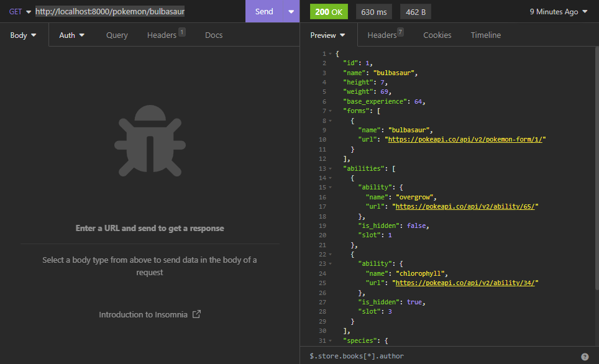Open the GET method dropdown
The height and width of the screenshot is (364, 599).
coord(20,11)
